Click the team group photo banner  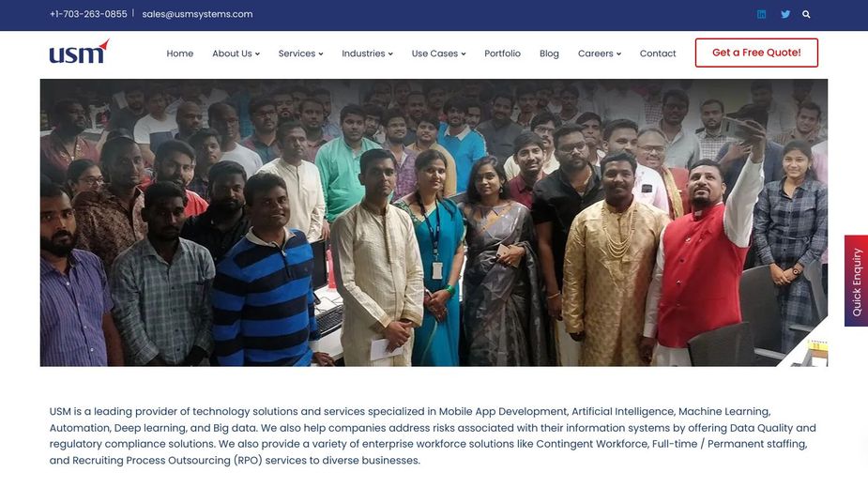[434, 222]
